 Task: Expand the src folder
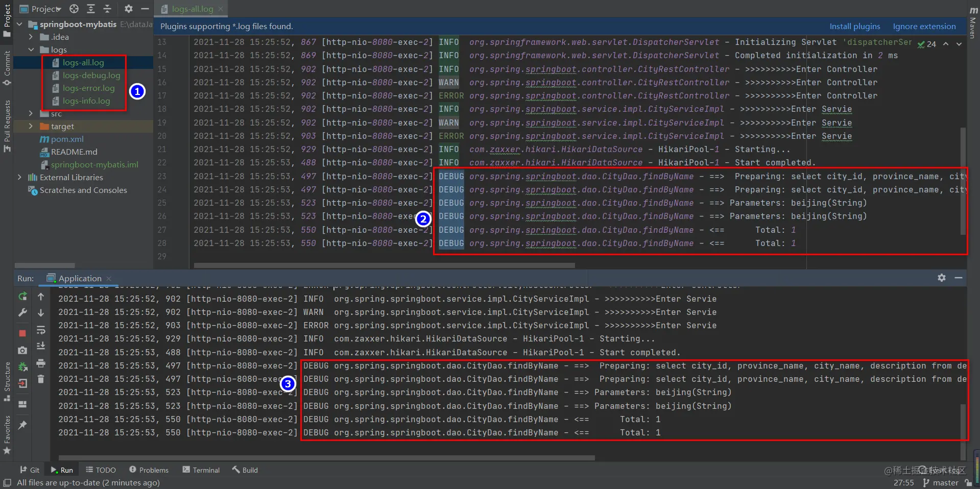point(31,113)
